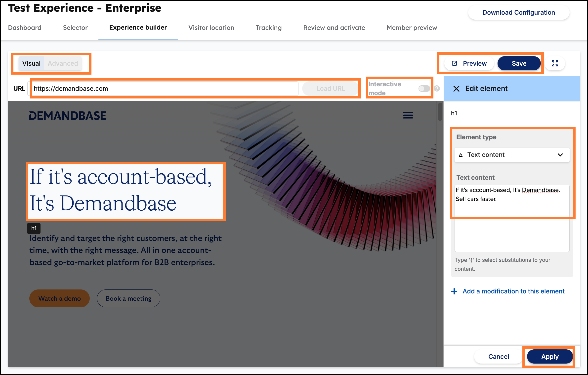Screen dimensions: 588x375
Task: Download the experience configuration
Action: coord(518,12)
